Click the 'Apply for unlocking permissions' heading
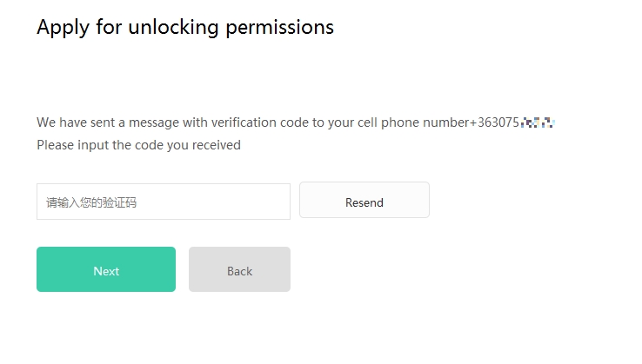Screen dimensions: 642x364 coord(184,27)
